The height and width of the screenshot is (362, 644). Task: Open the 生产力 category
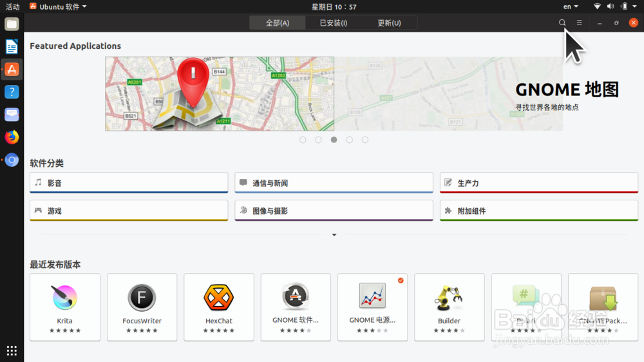click(539, 183)
